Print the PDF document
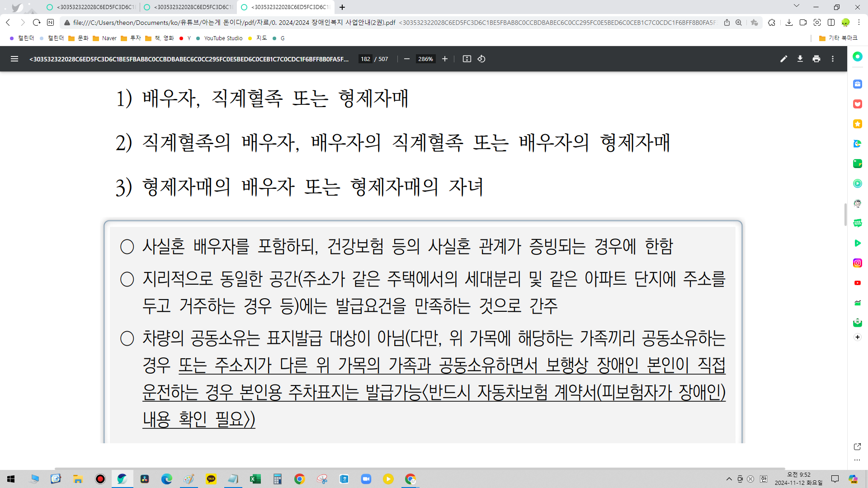This screenshot has height=488, width=868. [816, 59]
